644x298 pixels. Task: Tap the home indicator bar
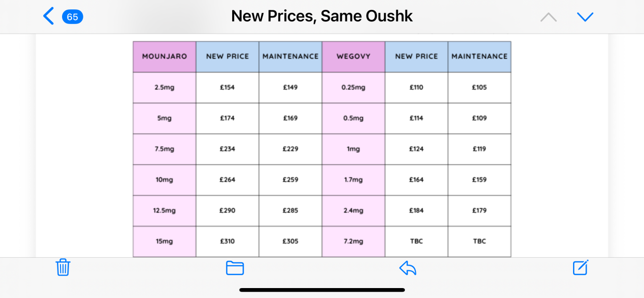click(x=322, y=290)
